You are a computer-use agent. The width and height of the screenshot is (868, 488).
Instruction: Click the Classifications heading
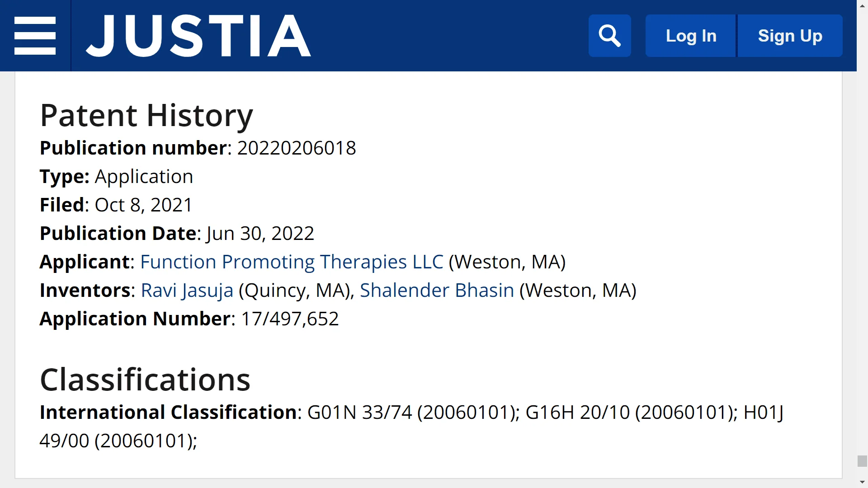click(145, 380)
